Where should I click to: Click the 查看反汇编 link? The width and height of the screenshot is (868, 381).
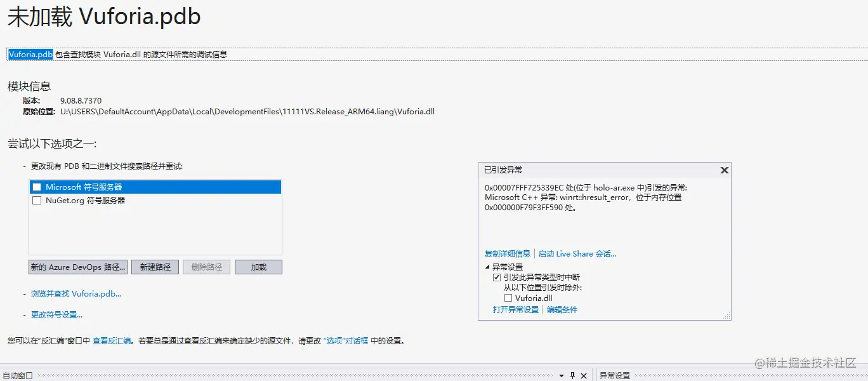pyautogui.click(x=112, y=341)
